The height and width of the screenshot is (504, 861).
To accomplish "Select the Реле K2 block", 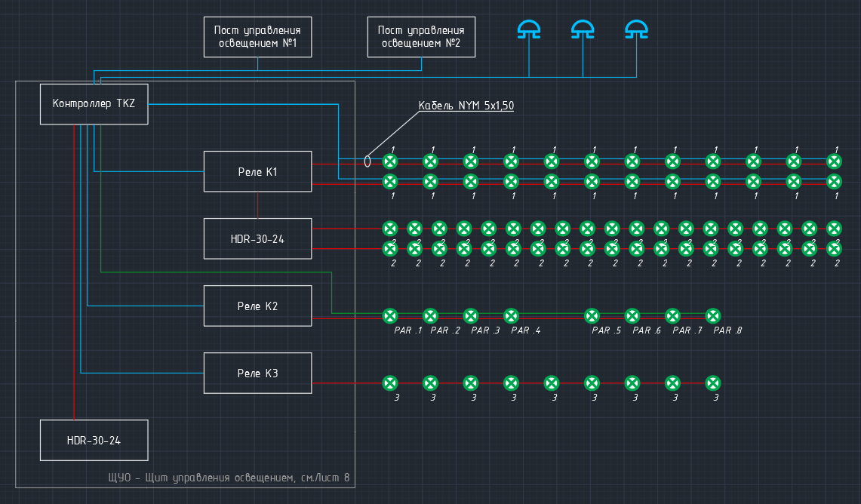I will pyautogui.click(x=257, y=306).
